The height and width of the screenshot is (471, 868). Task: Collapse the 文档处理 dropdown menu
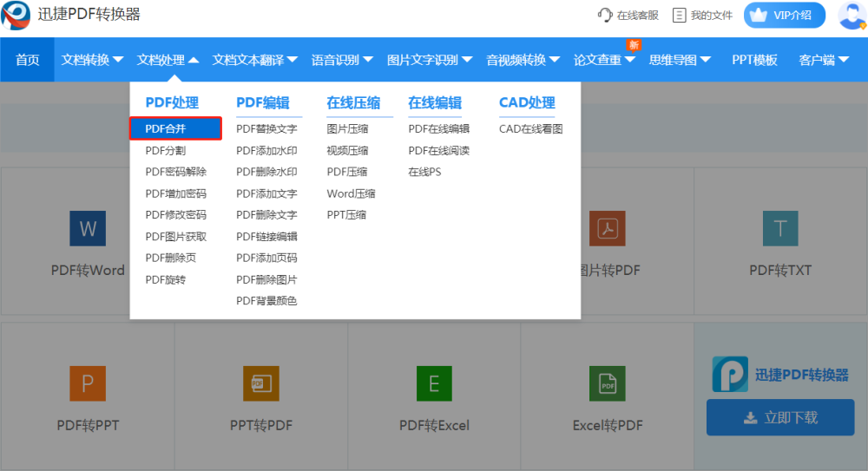coord(168,60)
